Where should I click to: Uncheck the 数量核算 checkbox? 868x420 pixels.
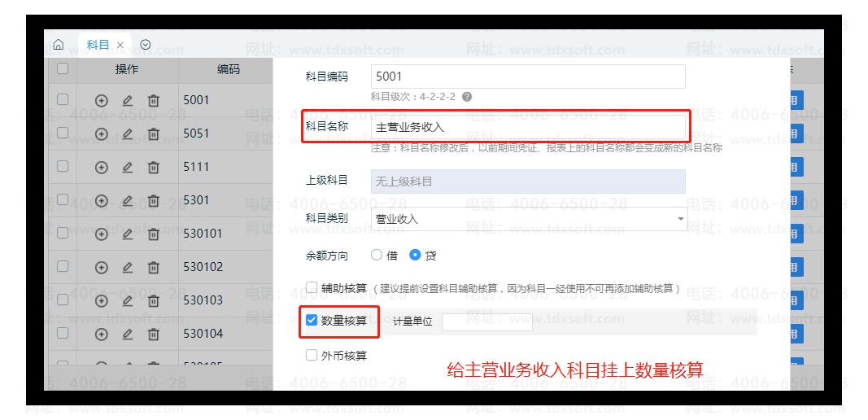click(x=312, y=321)
